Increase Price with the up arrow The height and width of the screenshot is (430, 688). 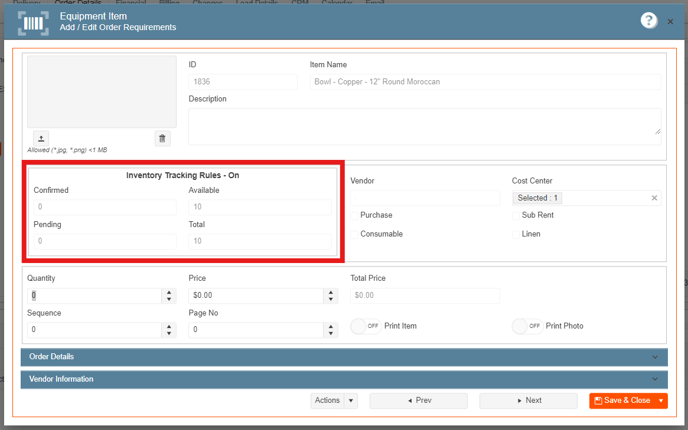click(x=331, y=292)
